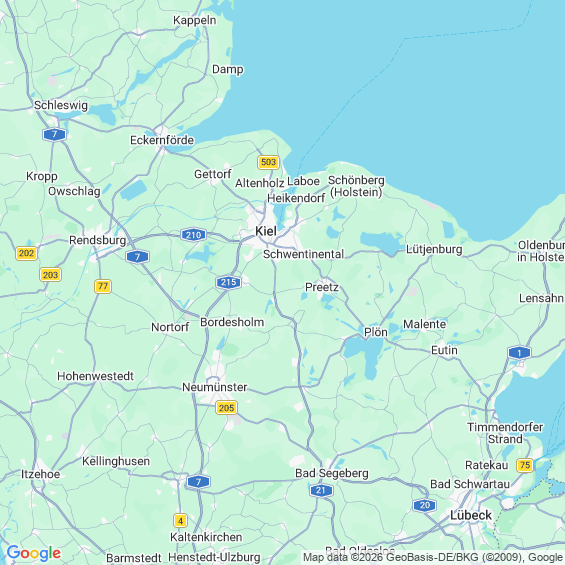Click the A21 shield below Bad Segeberg
Screen dimensions: 565x565
(321, 490)
